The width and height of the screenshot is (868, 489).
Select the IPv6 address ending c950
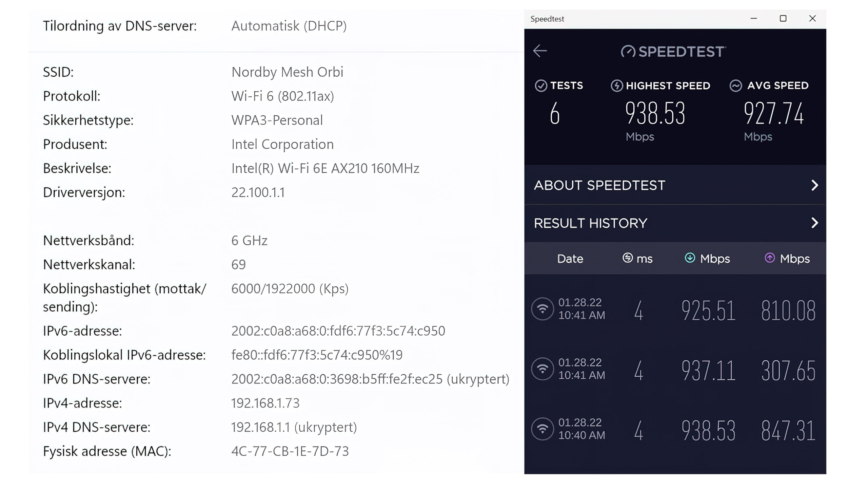338,331
